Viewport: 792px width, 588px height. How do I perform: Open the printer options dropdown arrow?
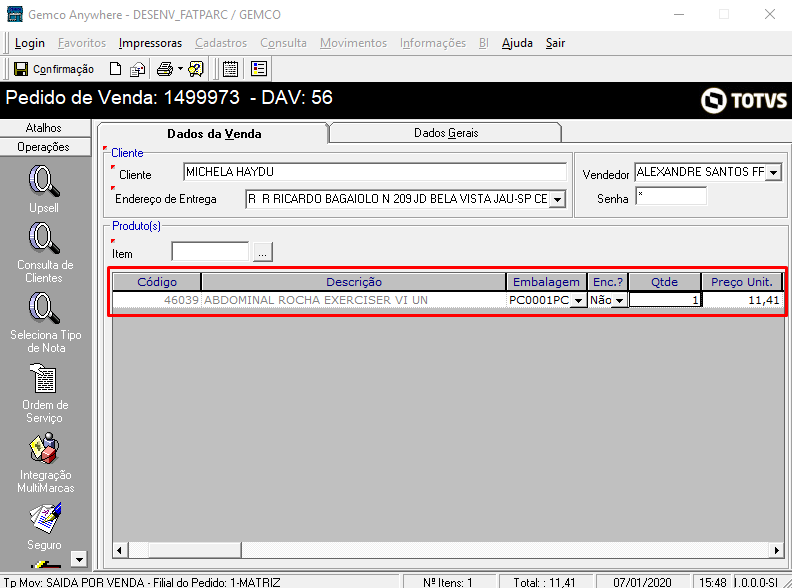pos(180,69)
